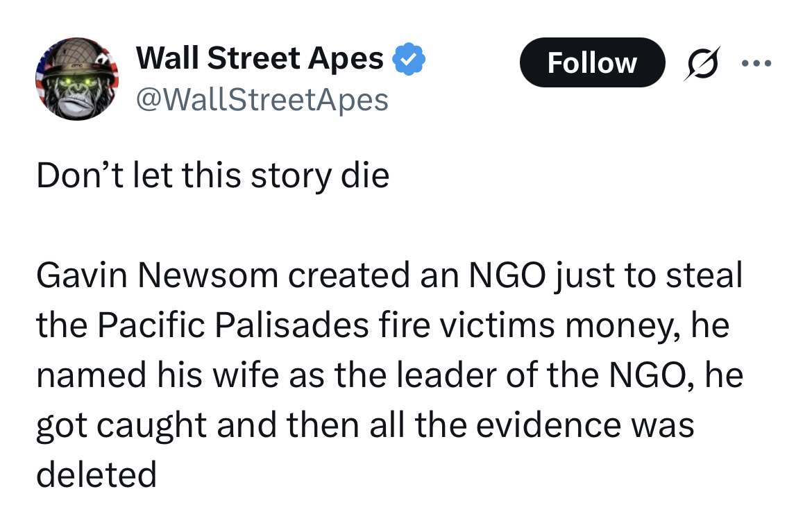This screenshot has width=812, height=523.
Task: Click the word "evidence" in the post
Action: tap(530, 425)
